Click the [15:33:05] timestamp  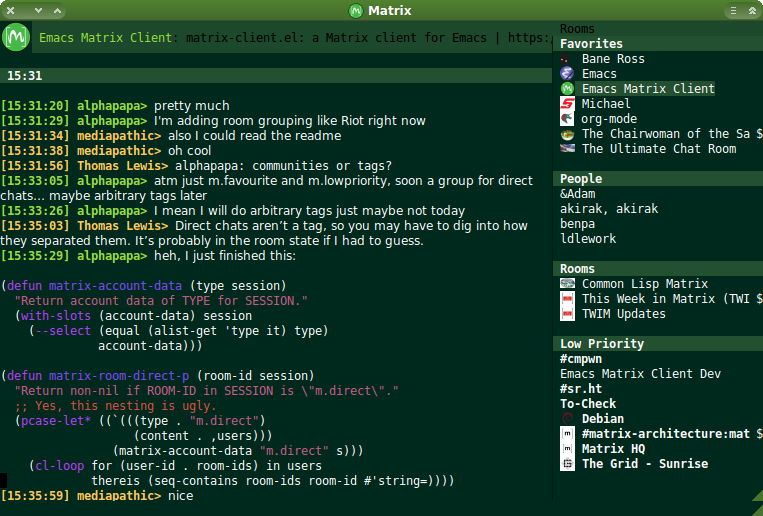click(35, 181)
